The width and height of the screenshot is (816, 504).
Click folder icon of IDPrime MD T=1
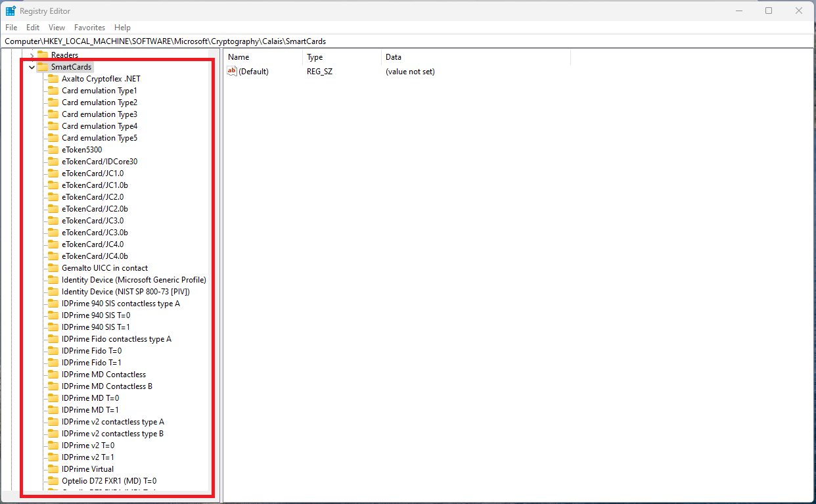click(x=53, y=410)
